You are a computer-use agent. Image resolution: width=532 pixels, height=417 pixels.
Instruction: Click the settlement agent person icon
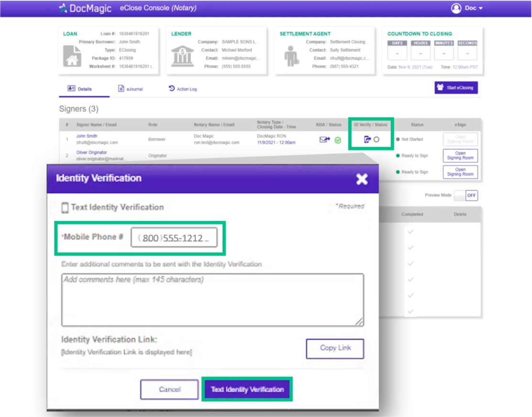click(x=291, y=56)
